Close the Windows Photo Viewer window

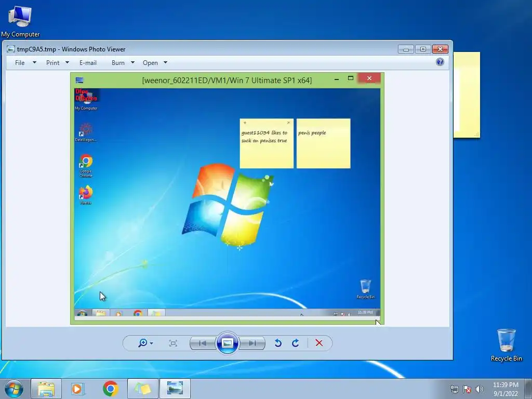[441, 49]
